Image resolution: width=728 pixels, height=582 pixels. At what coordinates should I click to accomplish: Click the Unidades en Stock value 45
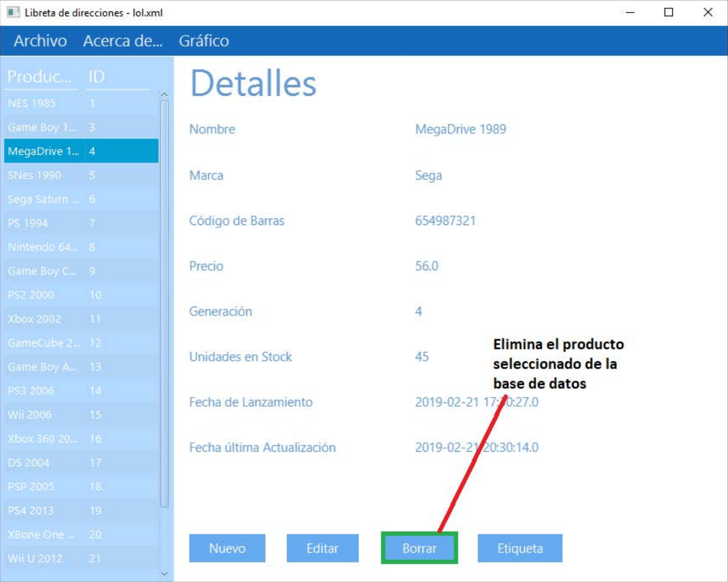(x=422, y=357)
